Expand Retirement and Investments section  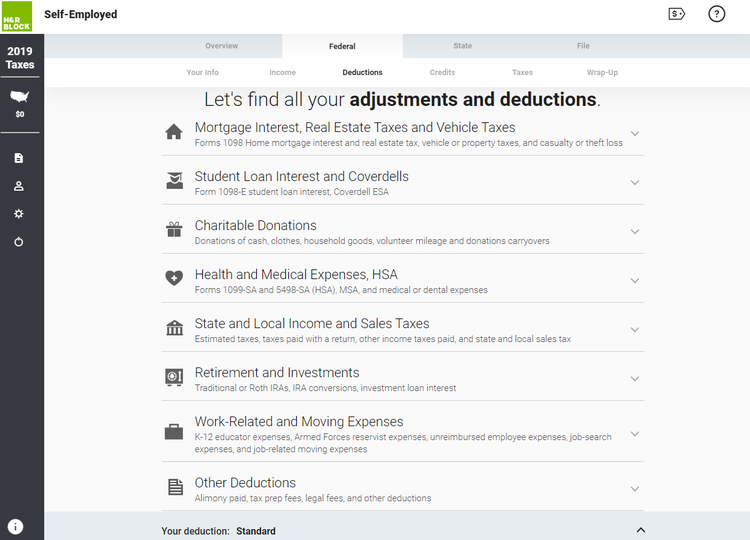pyautogui.click(x=635, y=379)
